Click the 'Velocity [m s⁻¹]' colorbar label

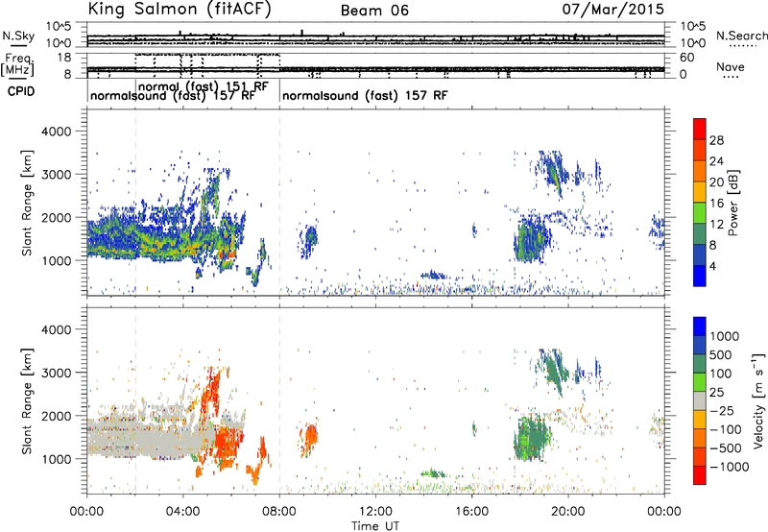coord(758,400)
